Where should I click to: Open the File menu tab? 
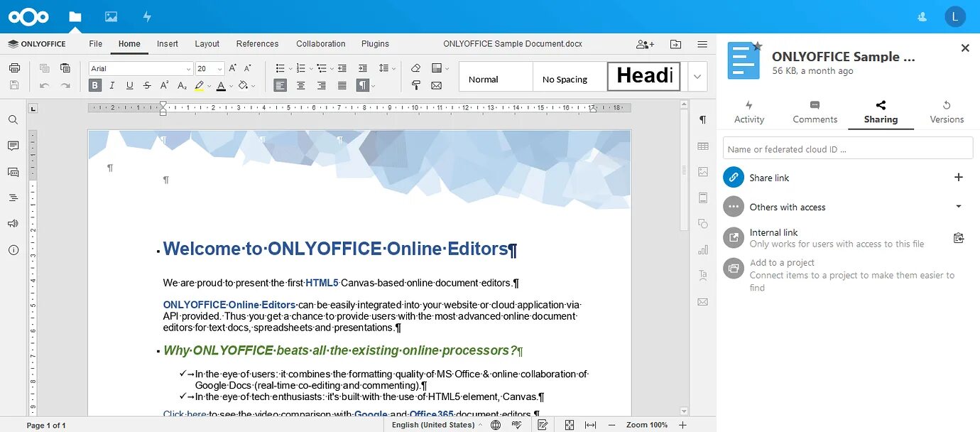pyautogui.click(x=96, y=44)
